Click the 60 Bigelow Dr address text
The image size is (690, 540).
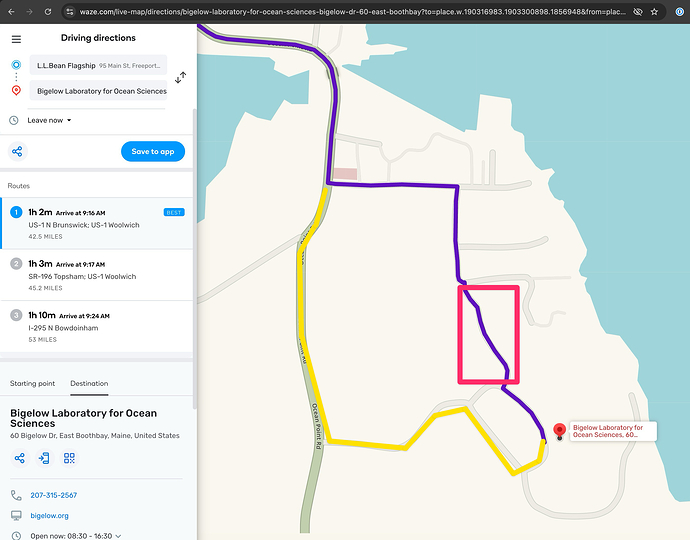[95, 435]
